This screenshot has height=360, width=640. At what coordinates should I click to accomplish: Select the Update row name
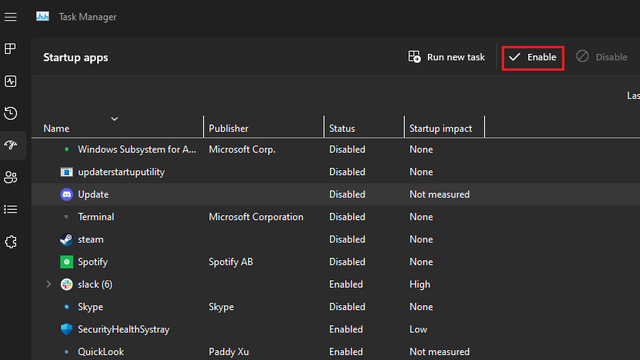point(93,194)
